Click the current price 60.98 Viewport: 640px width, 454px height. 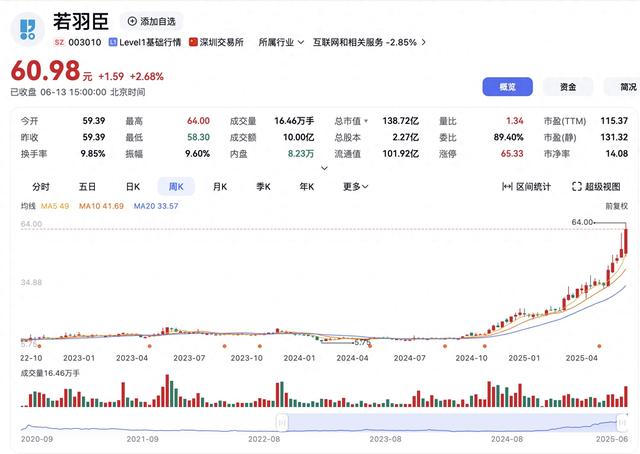click(x=45, y=71)
